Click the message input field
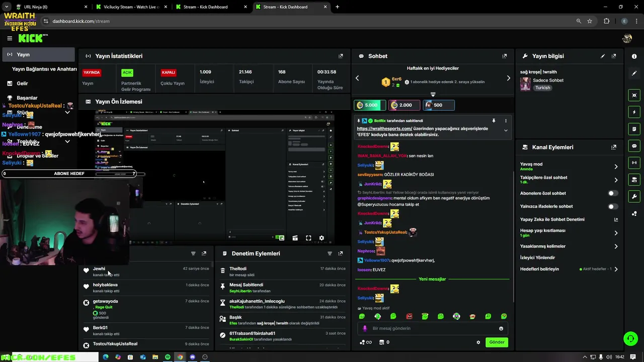This screenshot has width=644, height=362. point(433,328)
